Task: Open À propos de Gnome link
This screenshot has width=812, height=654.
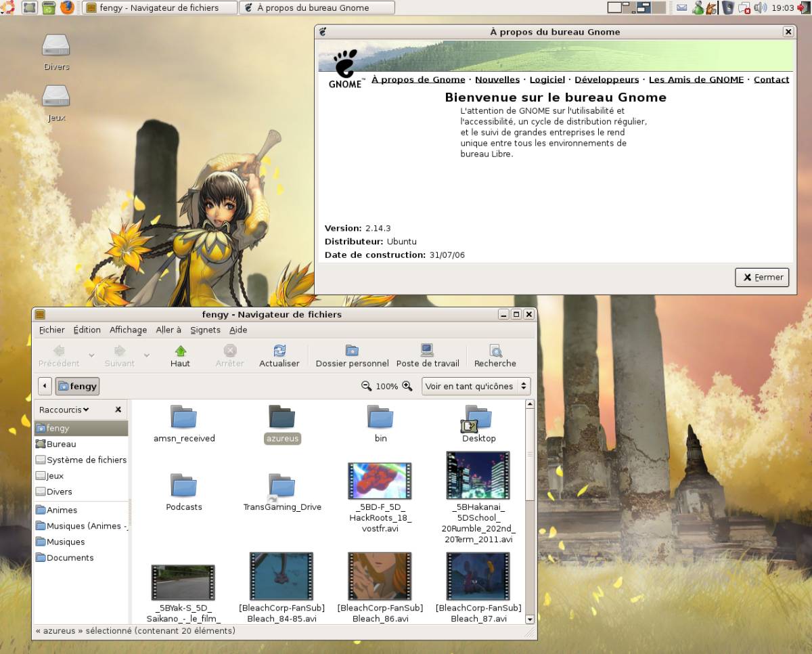Action: 418,79
